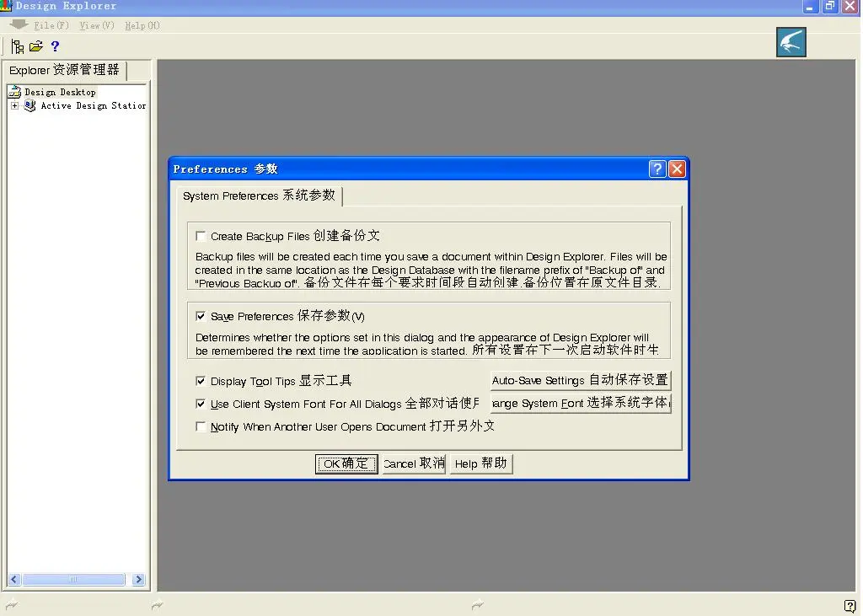The height and width of the screenshot is (616, 863).
Task: Select the System Preferences 系统参数 tab
Action: [260, 196]
